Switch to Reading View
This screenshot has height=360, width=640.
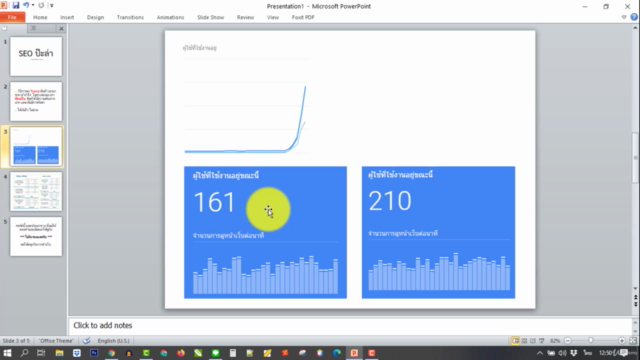(533, 340)
